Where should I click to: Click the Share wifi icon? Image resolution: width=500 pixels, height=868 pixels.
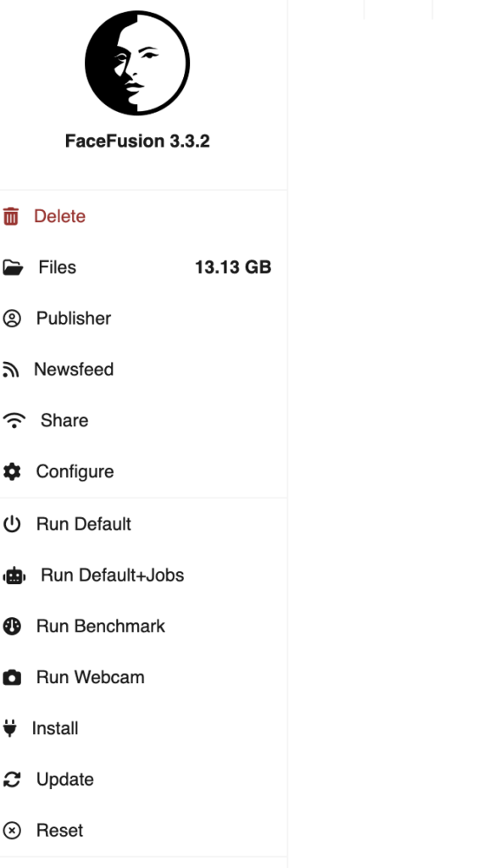point(14,420)
